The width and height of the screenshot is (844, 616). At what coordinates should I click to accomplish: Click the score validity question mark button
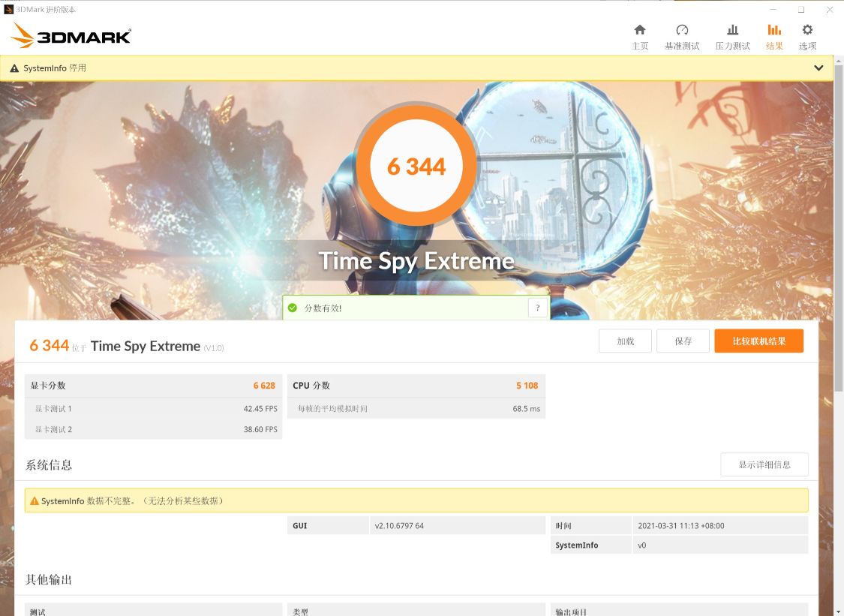pyautogui.click(x=537, y=308)
